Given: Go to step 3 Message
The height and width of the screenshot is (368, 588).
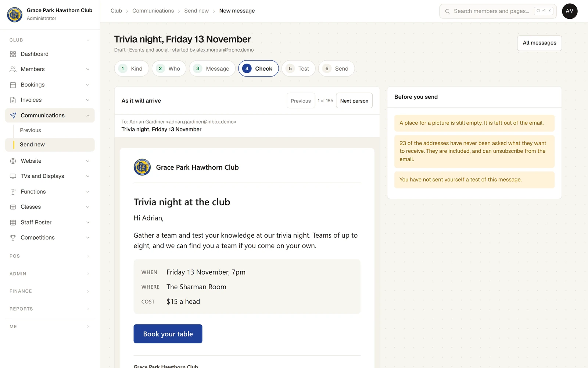Looking at the screenshot, I should 212,68.
